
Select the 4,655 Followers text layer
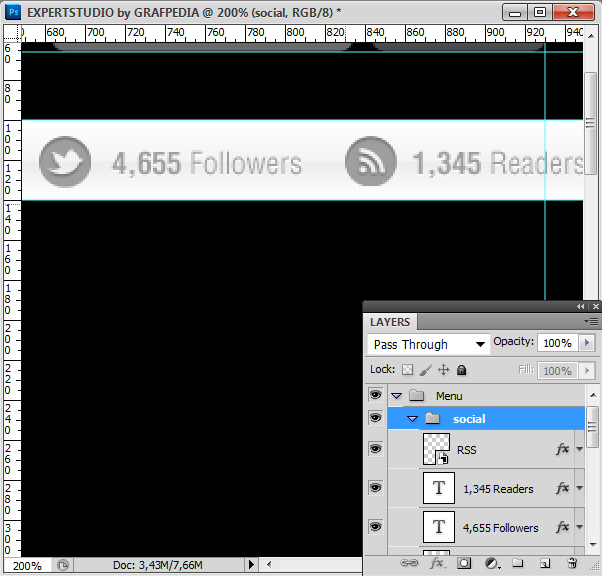point(500,528)
